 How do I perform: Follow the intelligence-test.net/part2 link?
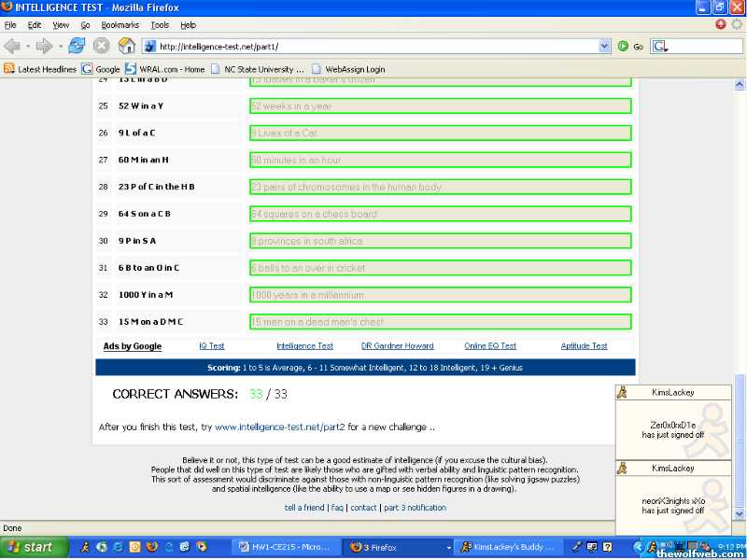279,427
